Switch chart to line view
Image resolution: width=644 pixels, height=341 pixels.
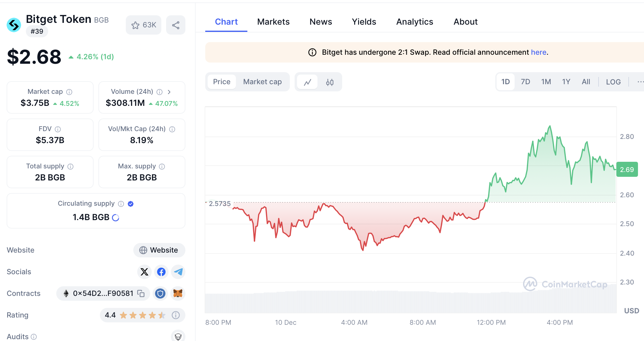click(x=307, y=82)
